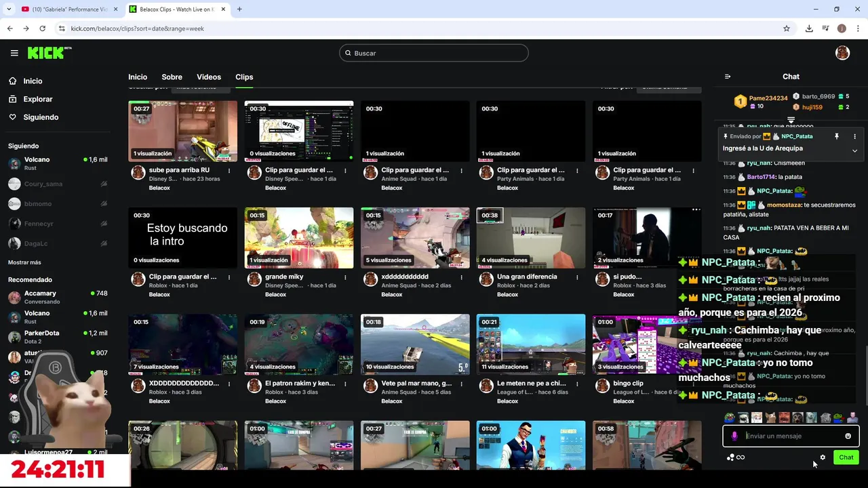Viewport: 868px width, 488px height.
Task: Open Coury_sama followed channel
Action: pyautogui.click(x=58, y=184)
